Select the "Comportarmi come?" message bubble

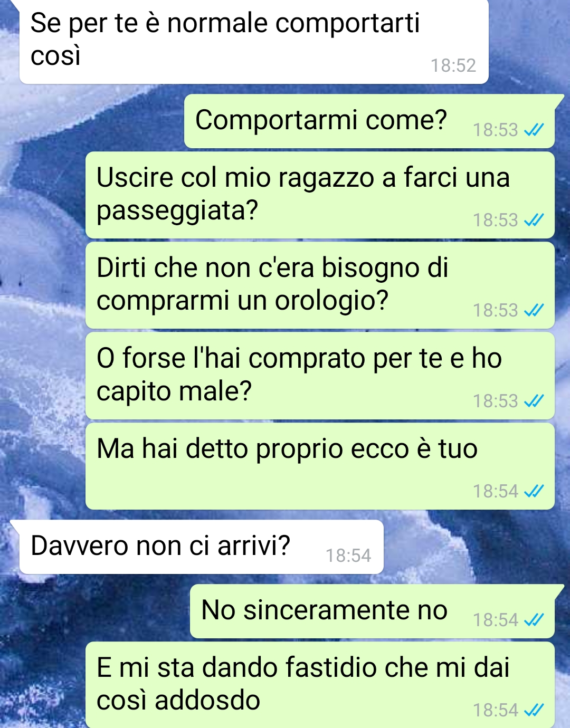point(369,121)
